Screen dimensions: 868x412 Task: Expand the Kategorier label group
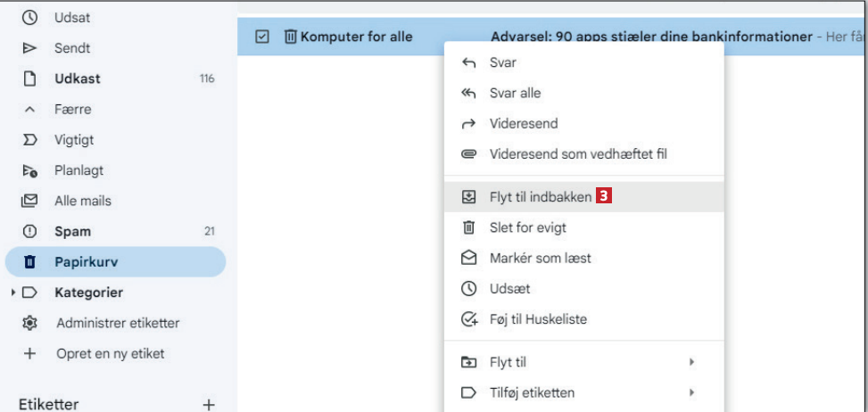[12, 293]
